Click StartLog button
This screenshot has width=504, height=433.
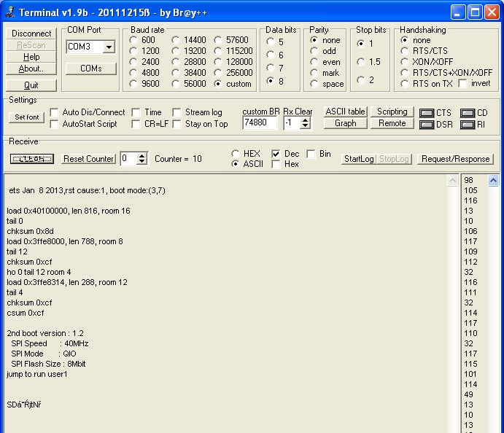point(359,159)
